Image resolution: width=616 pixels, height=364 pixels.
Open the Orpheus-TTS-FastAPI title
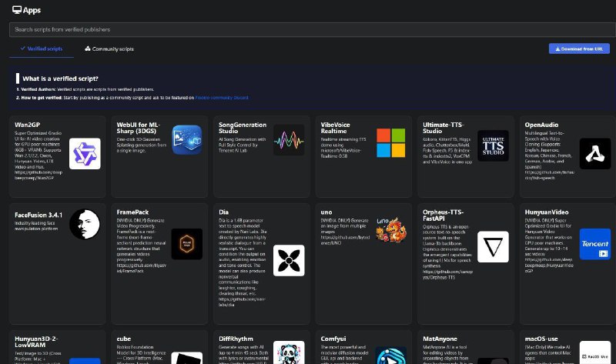click(444, 215)
